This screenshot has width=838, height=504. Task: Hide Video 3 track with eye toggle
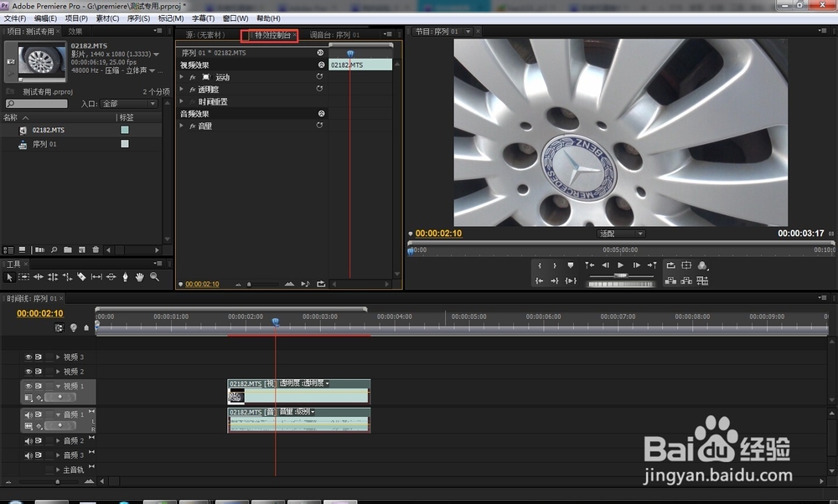click(28, 357)
